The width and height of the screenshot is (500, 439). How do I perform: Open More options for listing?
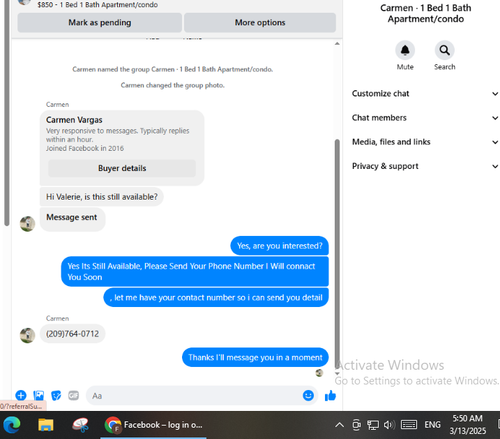coord(260,23)
